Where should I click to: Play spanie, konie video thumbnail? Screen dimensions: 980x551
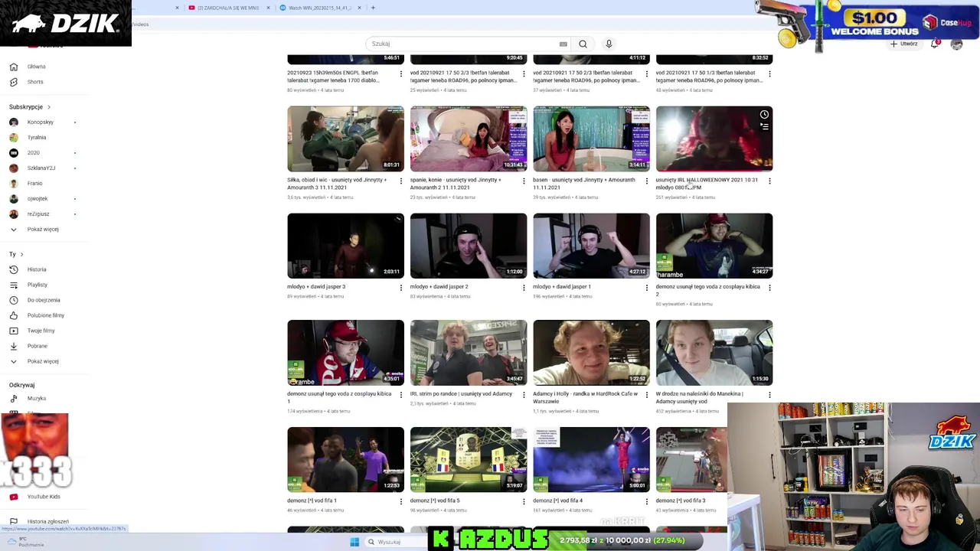469,139
